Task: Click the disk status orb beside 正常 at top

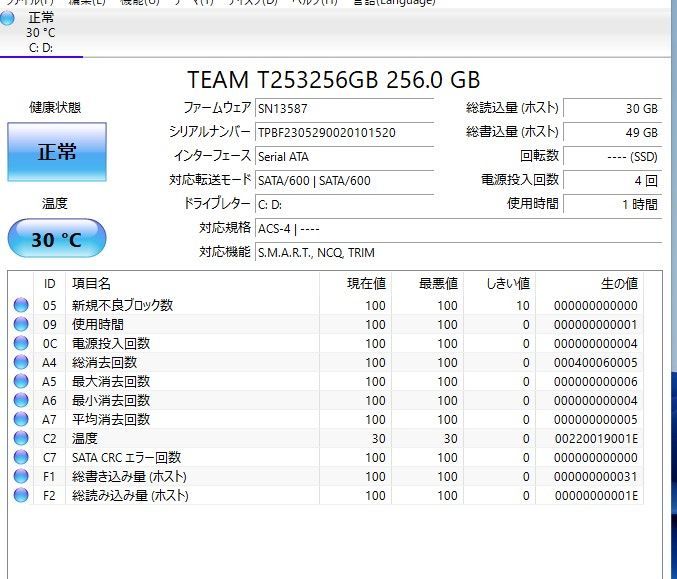Action: point(7,19)
